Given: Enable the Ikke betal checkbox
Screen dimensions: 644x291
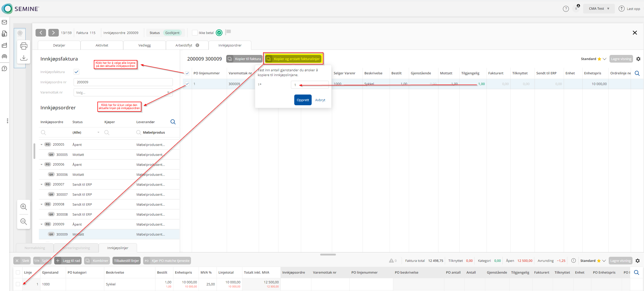Looking at the screenshot, I should click(195, 33).
